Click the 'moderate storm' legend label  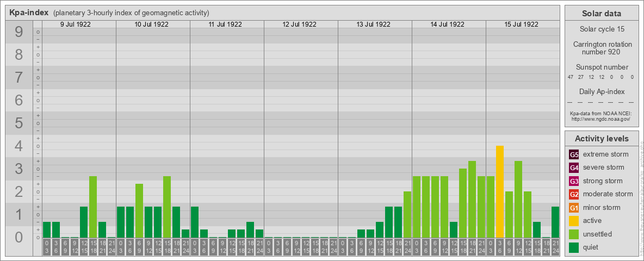pos(608,194)
